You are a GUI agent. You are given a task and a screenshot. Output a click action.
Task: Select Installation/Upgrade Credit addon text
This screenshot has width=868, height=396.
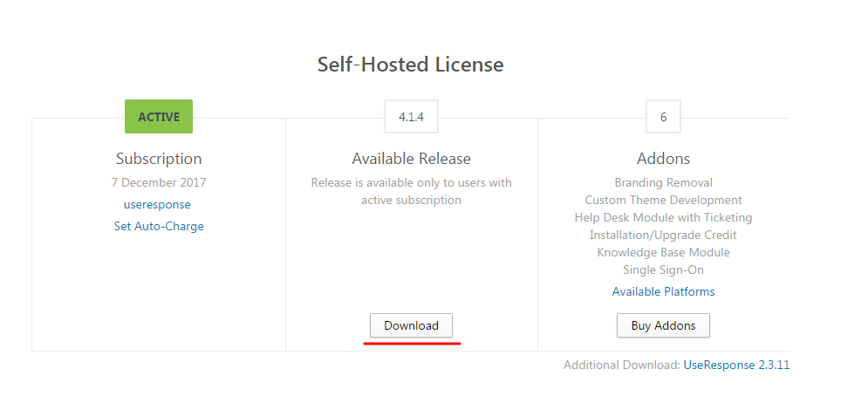[663, 235]
